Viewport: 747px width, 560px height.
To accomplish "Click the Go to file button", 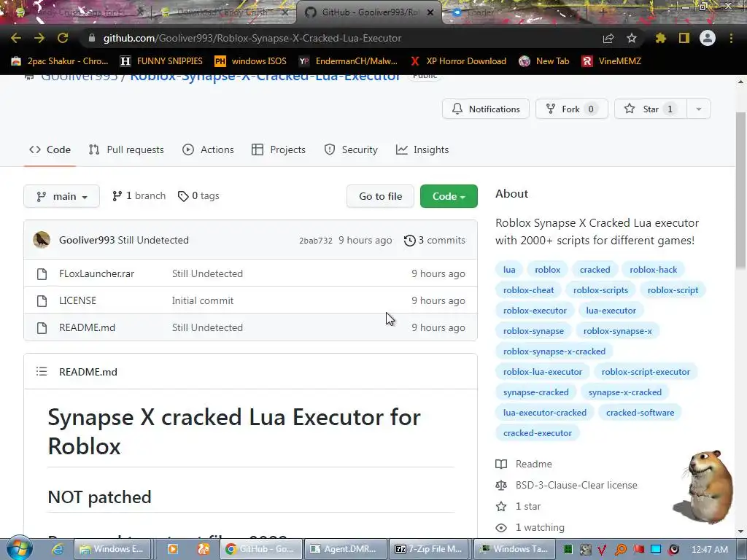I will tap(380, 196).
